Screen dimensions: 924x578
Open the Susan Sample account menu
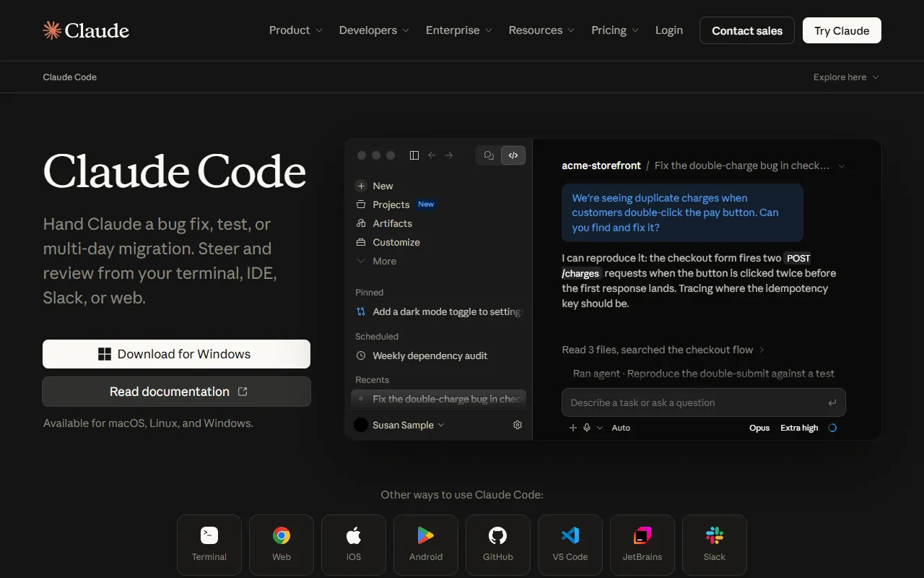(x=399, y=425)
